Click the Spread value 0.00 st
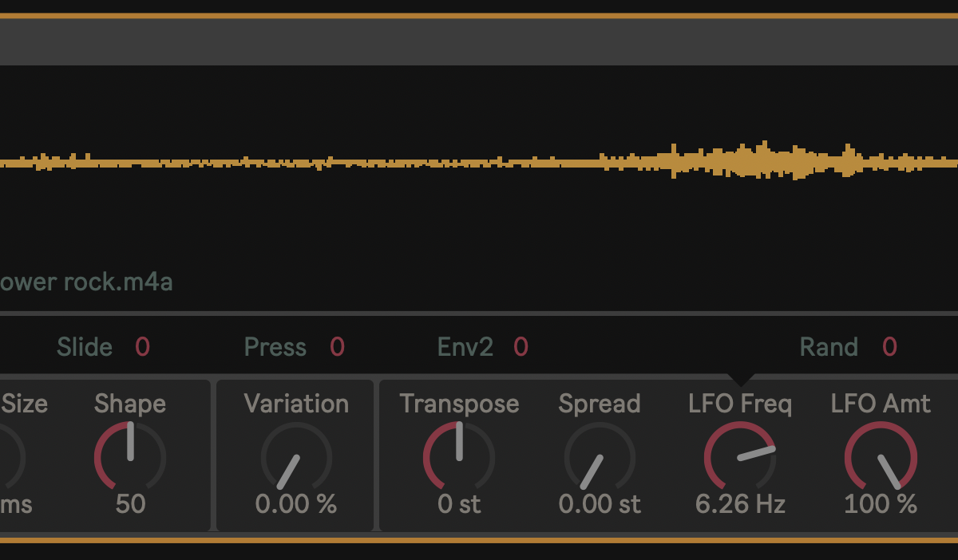The image size is (958, 560). (x=600, y=504)
